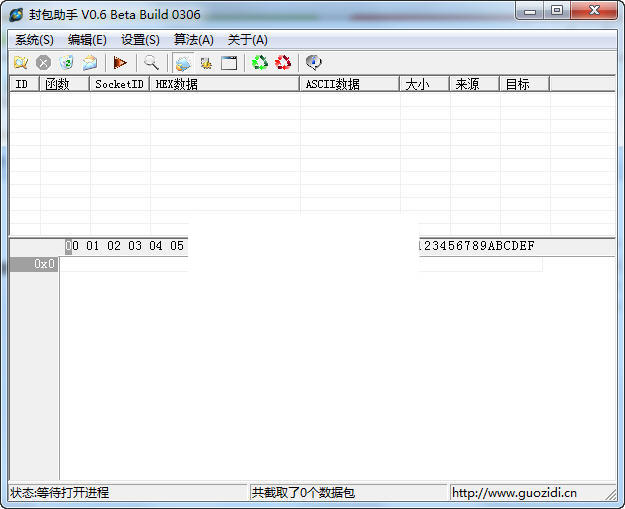Open the 算法(A) menu

[x=194, y=40]
